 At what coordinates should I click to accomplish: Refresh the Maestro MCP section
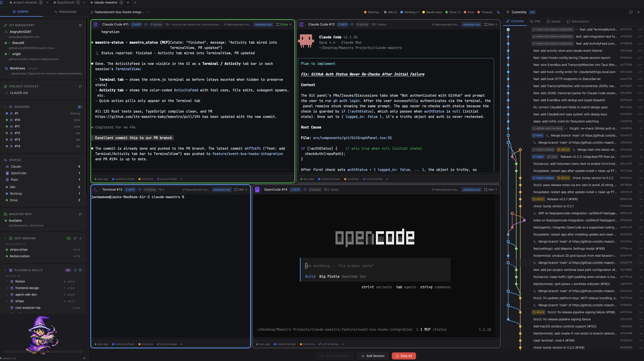tap(80, 214)
